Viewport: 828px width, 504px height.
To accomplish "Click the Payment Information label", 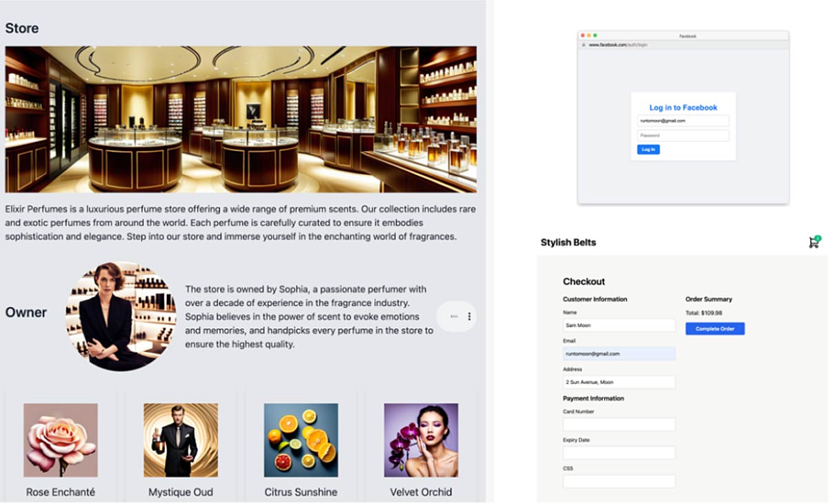I will [593, 399].
